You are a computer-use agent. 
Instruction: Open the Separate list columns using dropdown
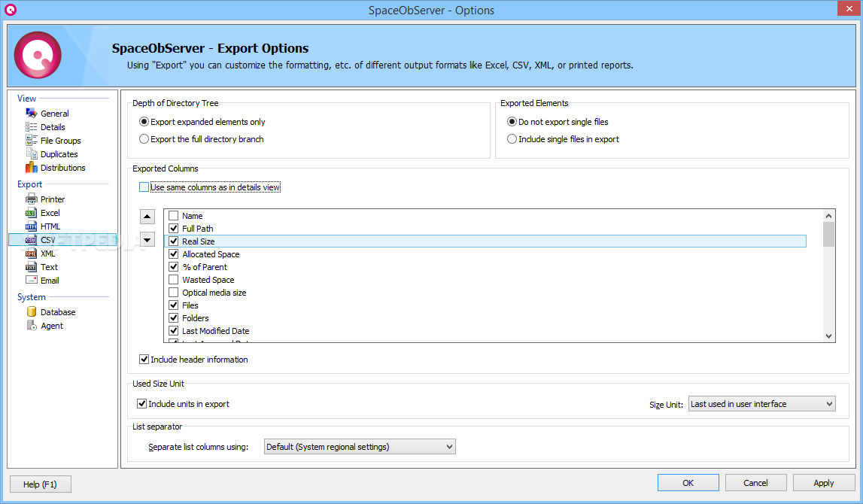(x=360, y=447)
